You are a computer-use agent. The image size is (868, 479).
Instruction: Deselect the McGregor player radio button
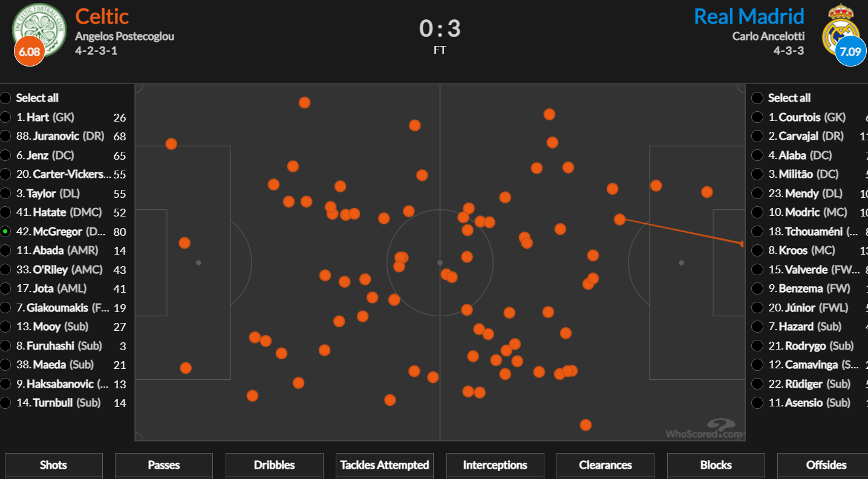pyautogui.click(x=5, y=232)
